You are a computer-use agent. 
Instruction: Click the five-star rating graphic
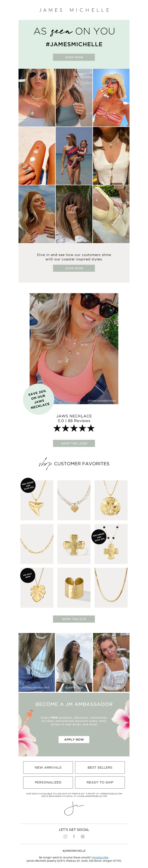point(74,428)
